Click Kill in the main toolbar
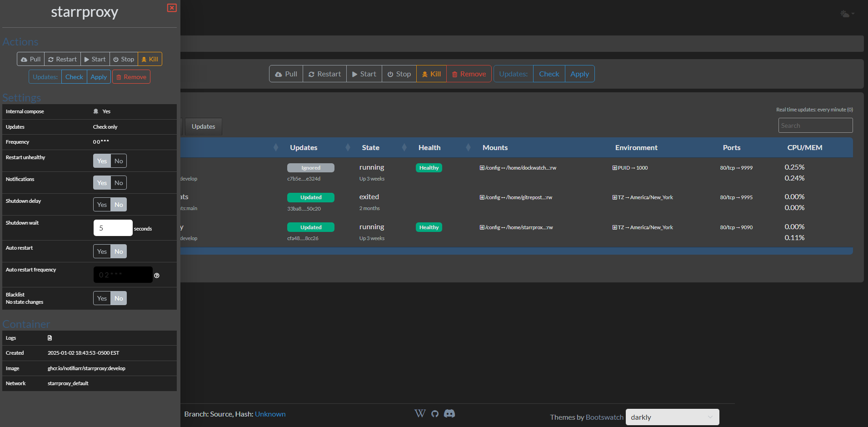The width and height of the screenshot is (868, 427). click(431, 74)
